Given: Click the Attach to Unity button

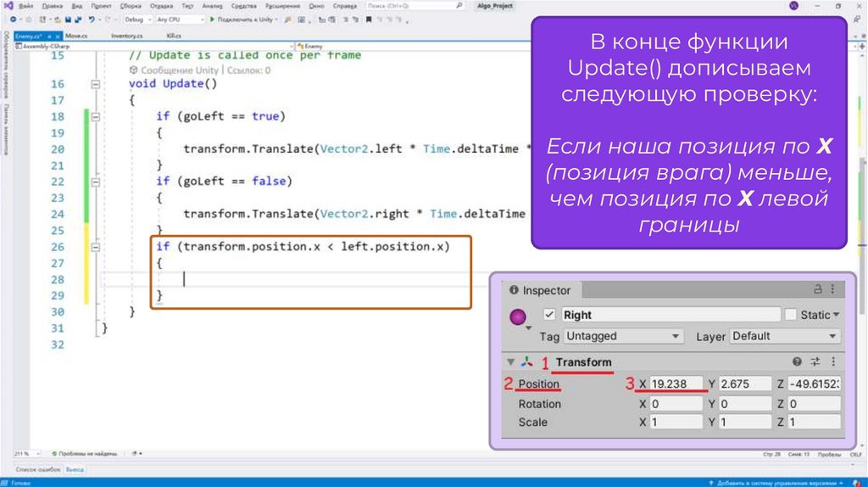Looking at the screenshot, I should (x=242, y=19).
